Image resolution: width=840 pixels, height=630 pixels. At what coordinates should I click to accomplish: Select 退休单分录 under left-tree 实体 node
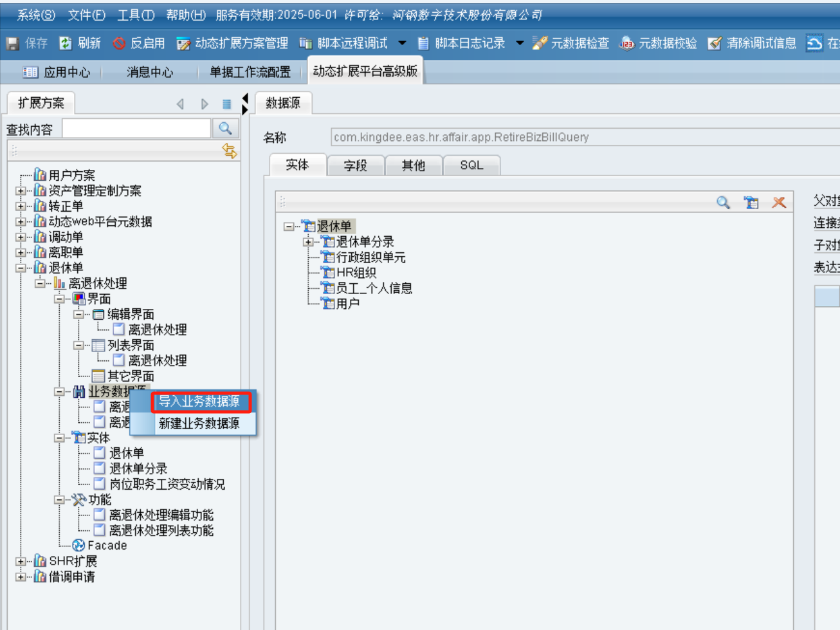(138, 468)
